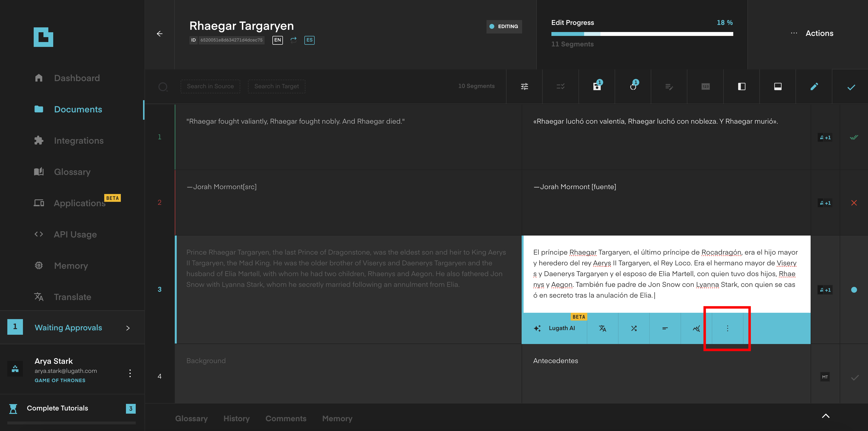
Task: Select the blue pencil edit mode
Action: [x=814, y=87]
